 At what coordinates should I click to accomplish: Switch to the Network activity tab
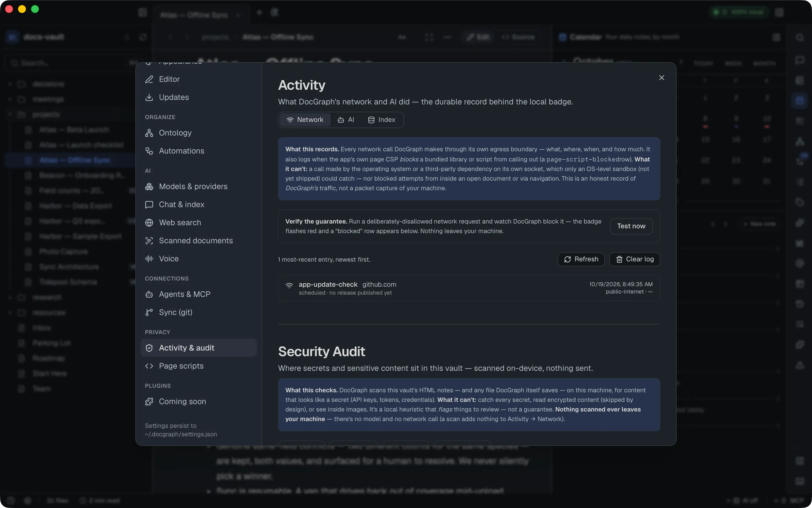(305, 120)
